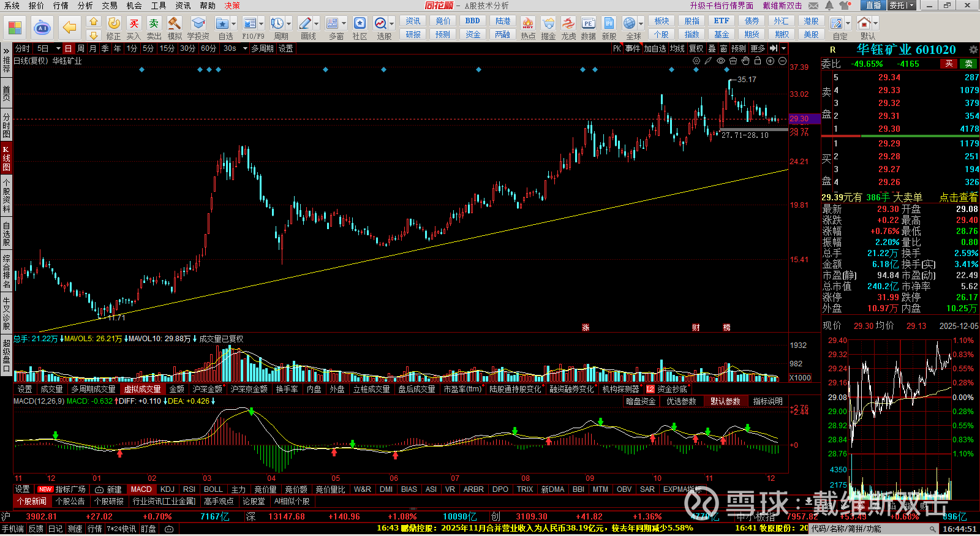Viewport: 980px width, 536px height.
Task: Click the stock code search input field
Action: click(x=870, y=529)
